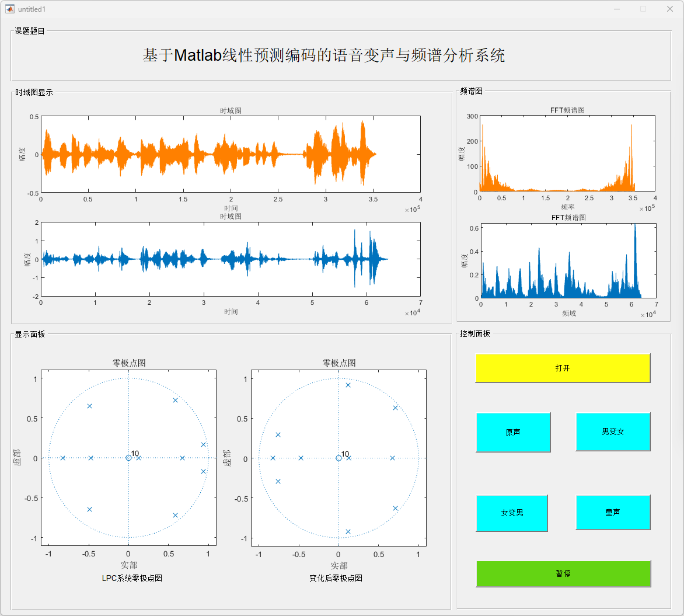
Task: Click the 时域图显示 panel heading
Action: [34, 92]
